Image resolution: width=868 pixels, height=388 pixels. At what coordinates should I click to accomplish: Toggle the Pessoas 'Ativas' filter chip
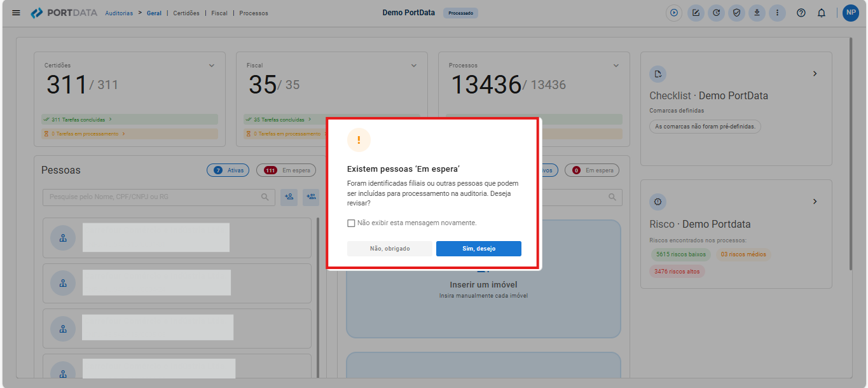[x=228, y=170]
